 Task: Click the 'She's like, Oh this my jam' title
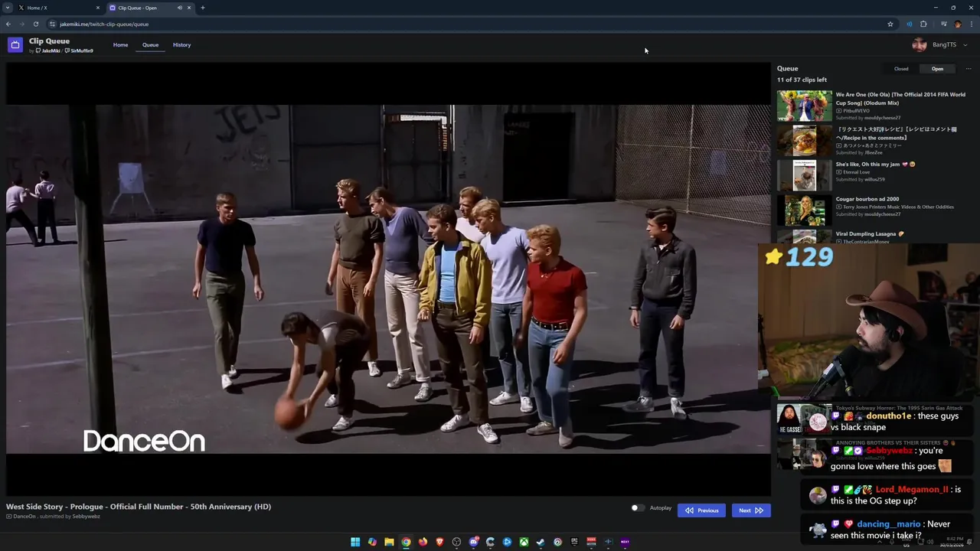tap(876, 164)
